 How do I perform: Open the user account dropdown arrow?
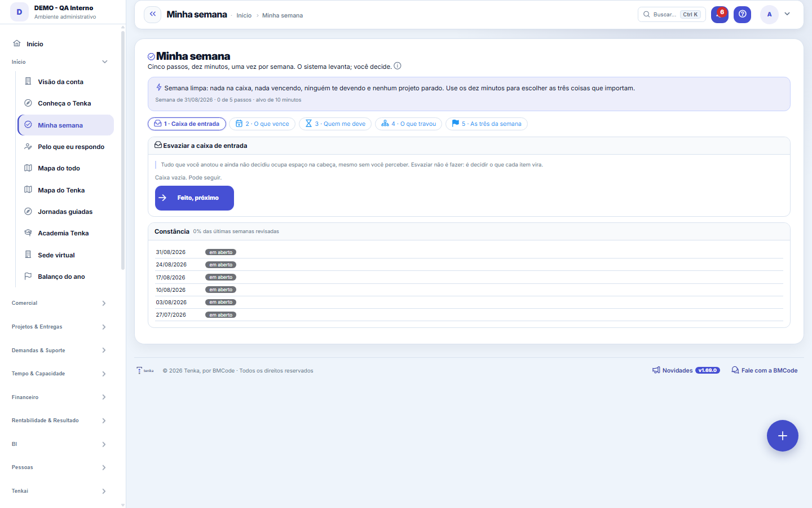[787, 14]
